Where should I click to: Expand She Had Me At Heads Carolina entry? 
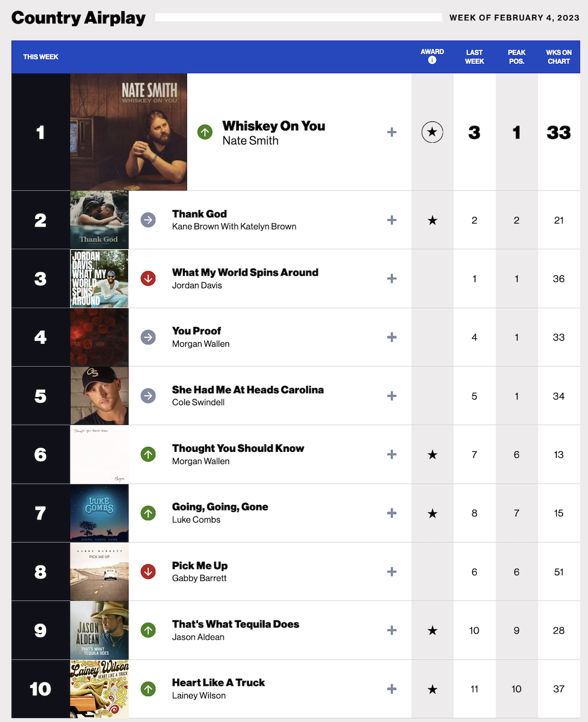391,396
